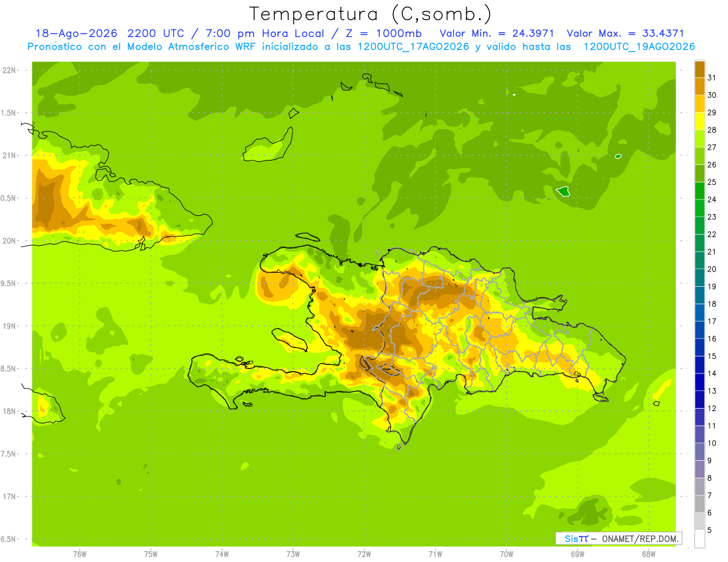Click the "0.5N" latitude label
This screenshot has height=562, width=728.
click(8, 198)
